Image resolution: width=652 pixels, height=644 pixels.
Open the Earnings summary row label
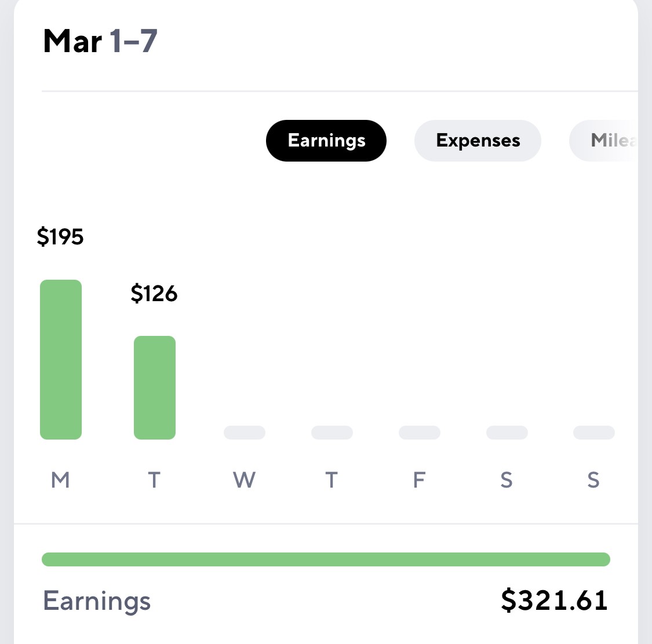[x=97, y=601]
